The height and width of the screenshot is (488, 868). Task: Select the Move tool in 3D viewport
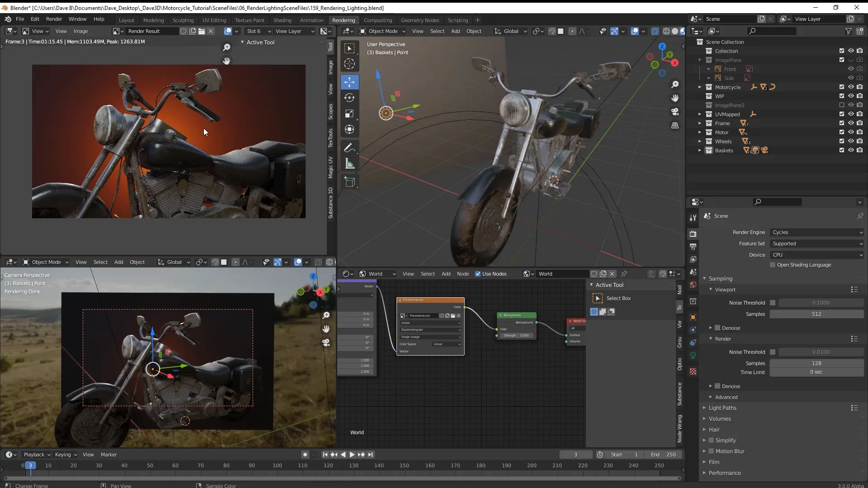(349, 81)
